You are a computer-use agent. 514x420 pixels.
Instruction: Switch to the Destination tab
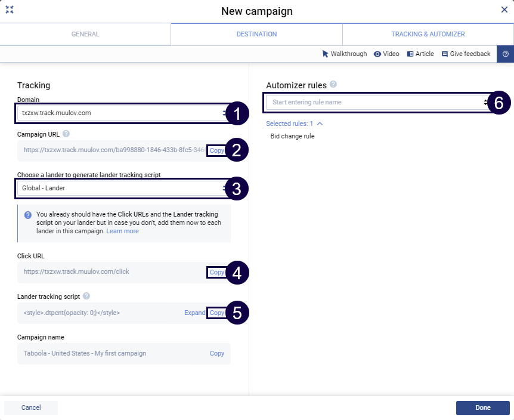point(256,34)
